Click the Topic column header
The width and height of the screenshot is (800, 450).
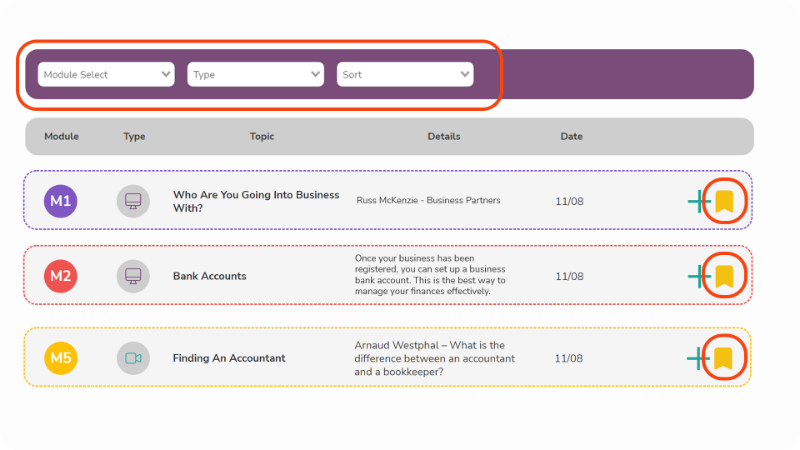(261, 136)
